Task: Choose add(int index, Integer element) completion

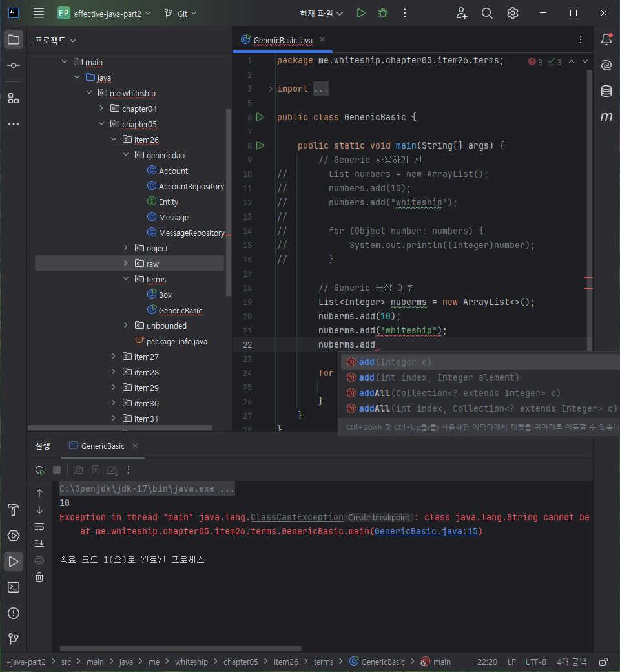Action: click(x=433, y=377)
